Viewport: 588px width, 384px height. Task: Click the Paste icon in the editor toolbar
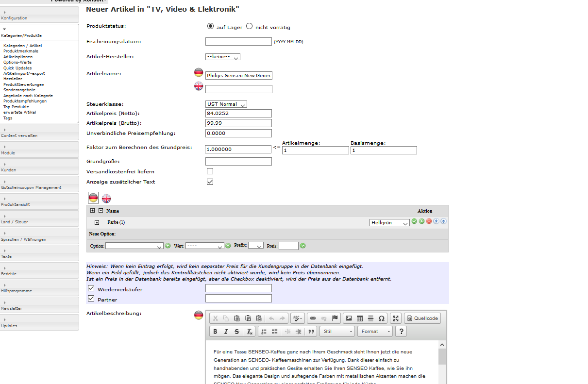[x=237, y=318]
